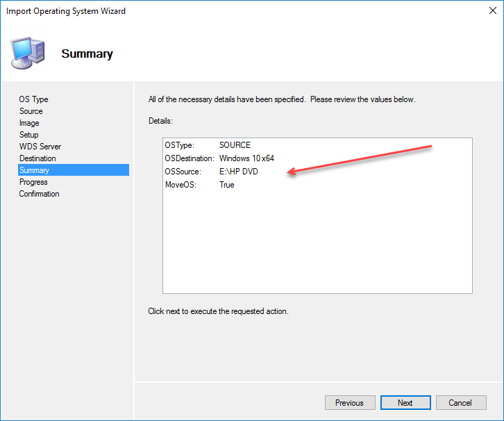
Task: Jump to the WDS Server step
Action: pyautogui.click(x=40, y=147)
